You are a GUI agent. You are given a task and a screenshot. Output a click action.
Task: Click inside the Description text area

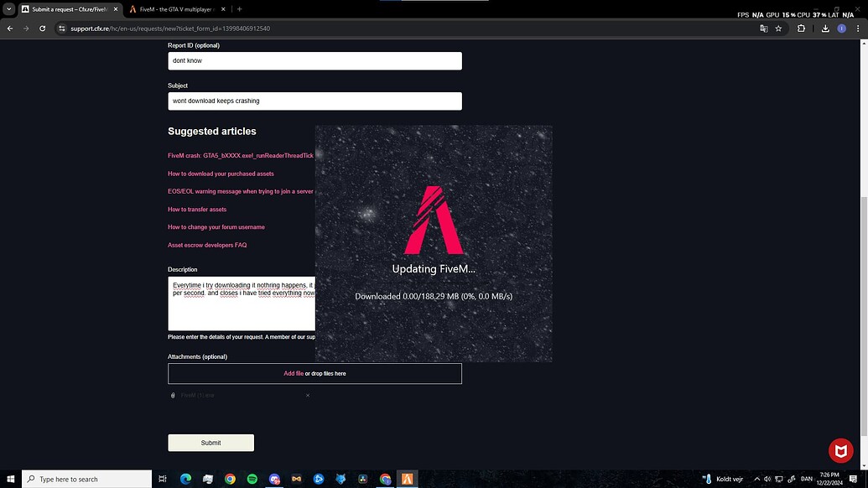pyautogui.click(x=242, y=304)
